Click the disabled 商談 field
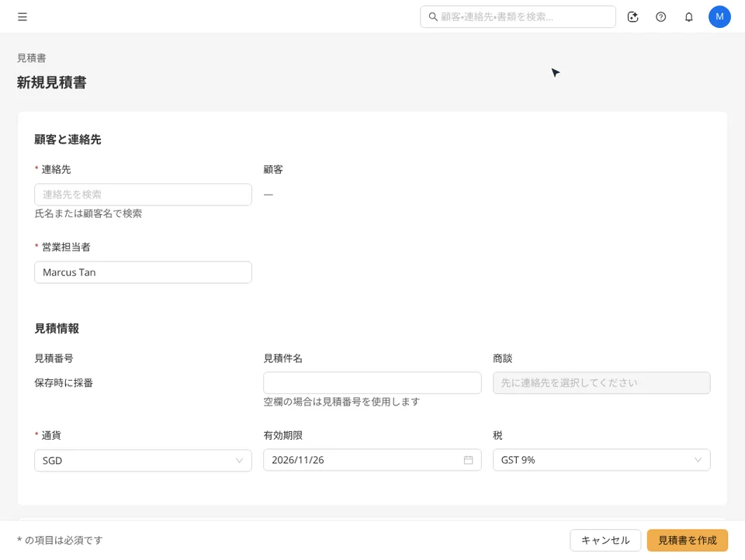 pos(601,383)
